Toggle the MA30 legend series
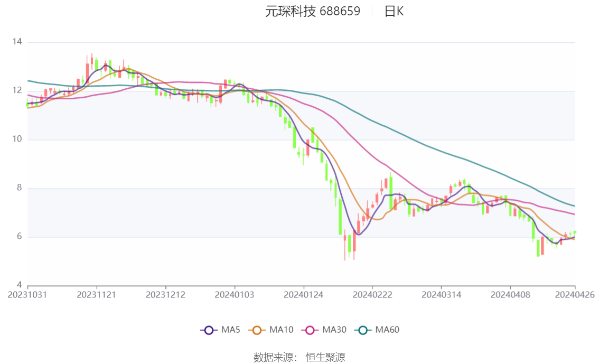Viewport: 599px width, 364px height. click(x=324, y=330)
